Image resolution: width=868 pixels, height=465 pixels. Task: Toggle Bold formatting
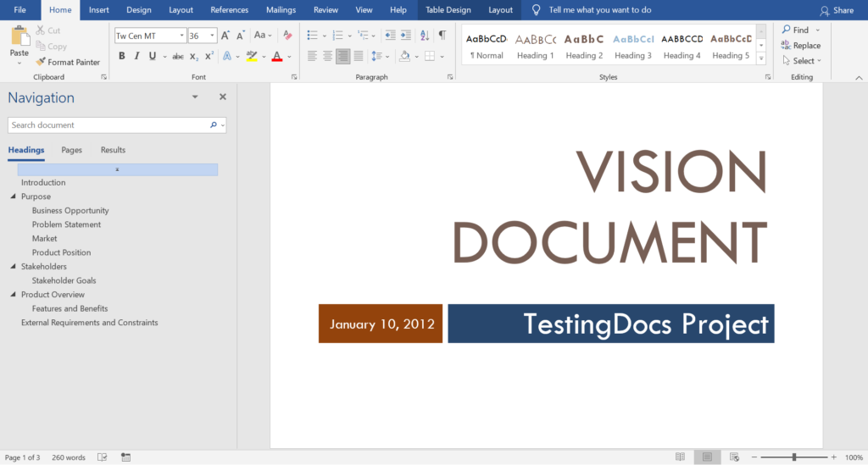[122, 56]
